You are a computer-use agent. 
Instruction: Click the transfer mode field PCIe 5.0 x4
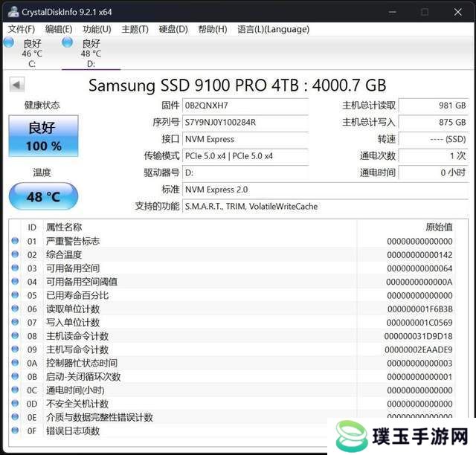(x=245, y=156)
